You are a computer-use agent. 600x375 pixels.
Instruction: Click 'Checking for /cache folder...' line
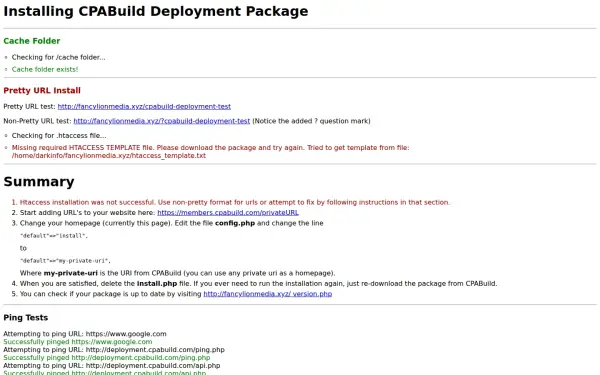click(x=59, y=57)
